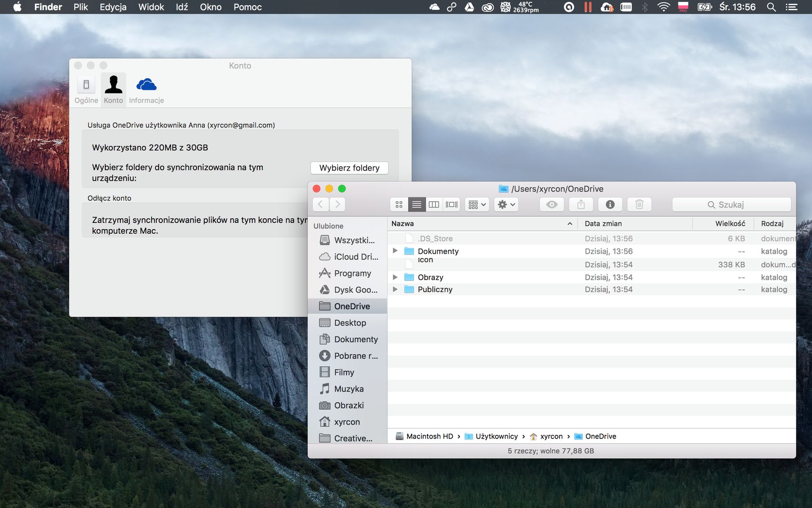Sort files by Rodzaj column
Viewport: 812px width, 508px height.
(x=775, y=224)
